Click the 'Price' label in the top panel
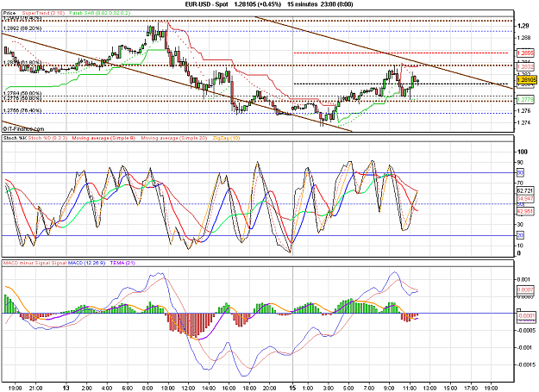 [x=9, y=13]
